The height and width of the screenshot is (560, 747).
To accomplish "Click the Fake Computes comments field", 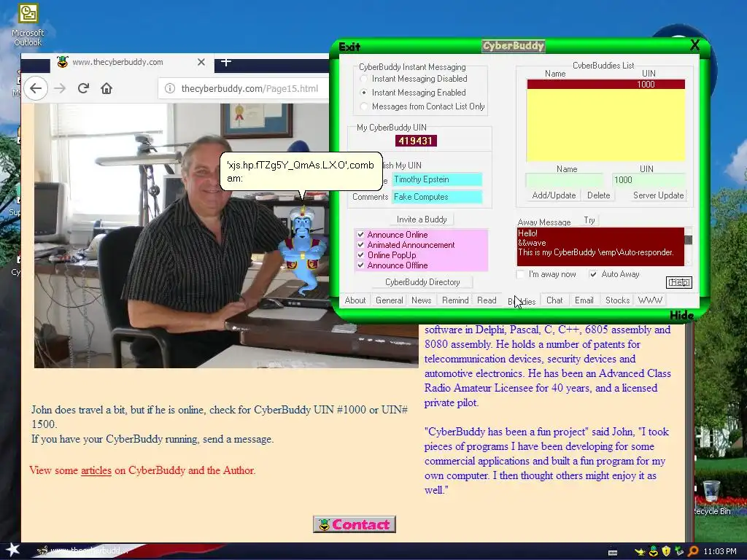I will click(437, 197).
